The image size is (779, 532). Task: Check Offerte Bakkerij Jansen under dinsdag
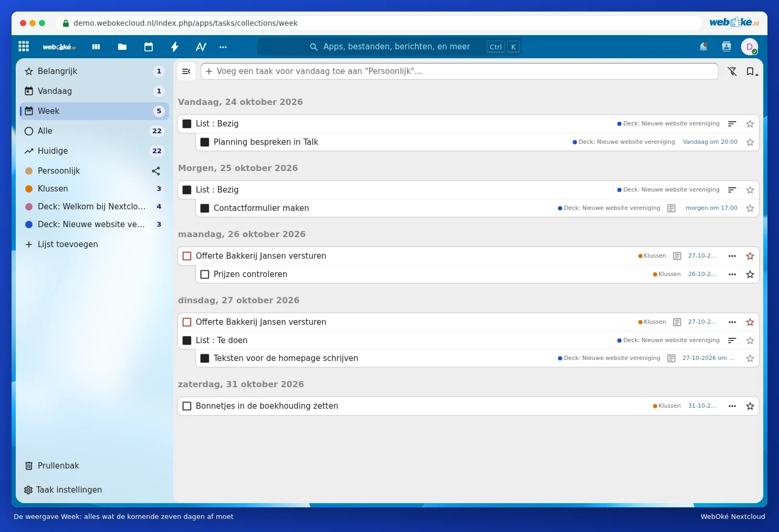187,322
